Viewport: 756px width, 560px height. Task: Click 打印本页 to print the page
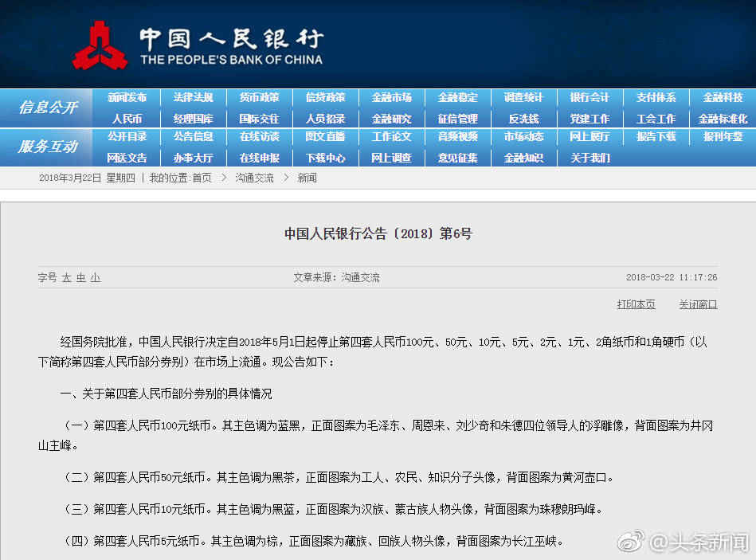(x=636, y=304)
